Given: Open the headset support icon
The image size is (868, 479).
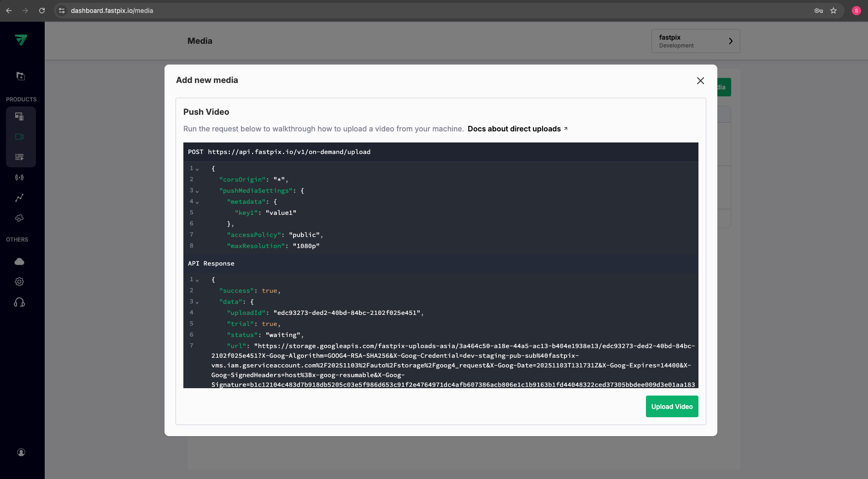Looking at the screenshot, I should (19, 302).
